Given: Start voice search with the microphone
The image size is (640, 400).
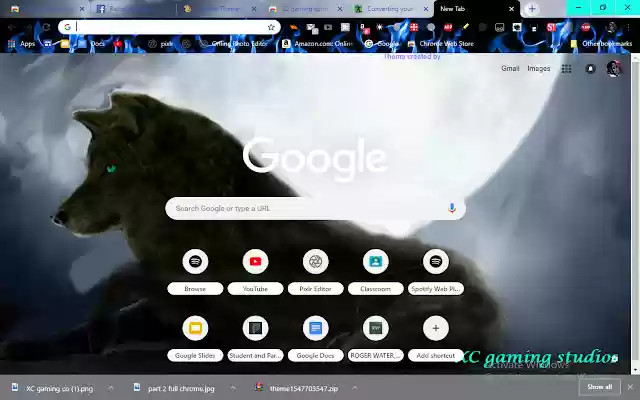Looking at the screenshot, I should (452, 208).
